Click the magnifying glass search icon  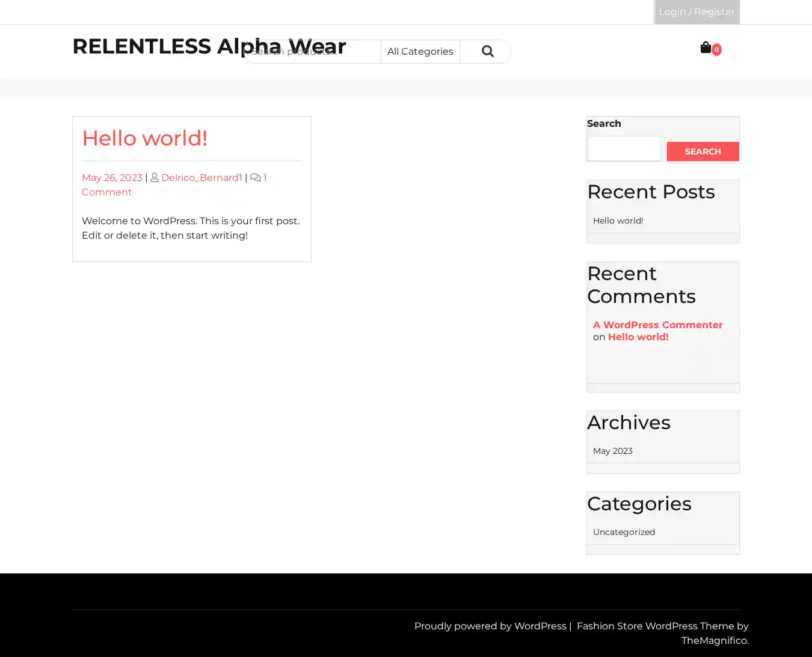487,52
